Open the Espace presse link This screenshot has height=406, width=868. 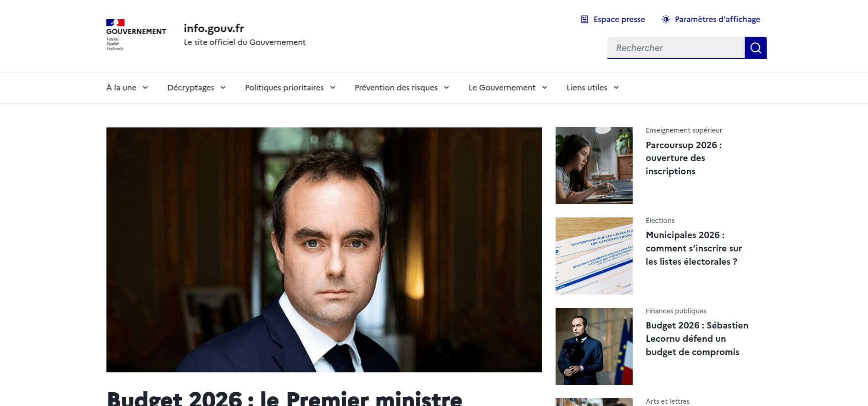pos(613,19)
